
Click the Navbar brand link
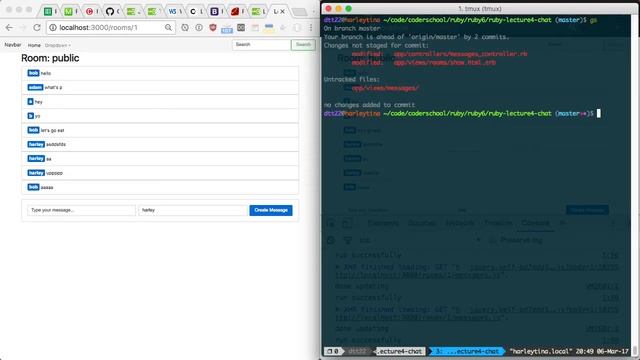tap(13, 45)
